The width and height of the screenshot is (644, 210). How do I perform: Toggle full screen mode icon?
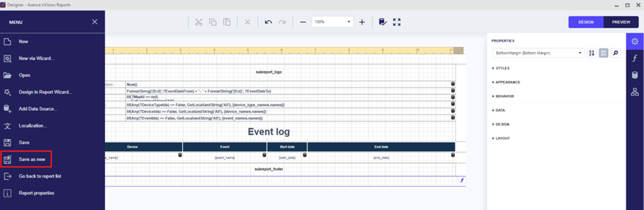tap(396, 22)
